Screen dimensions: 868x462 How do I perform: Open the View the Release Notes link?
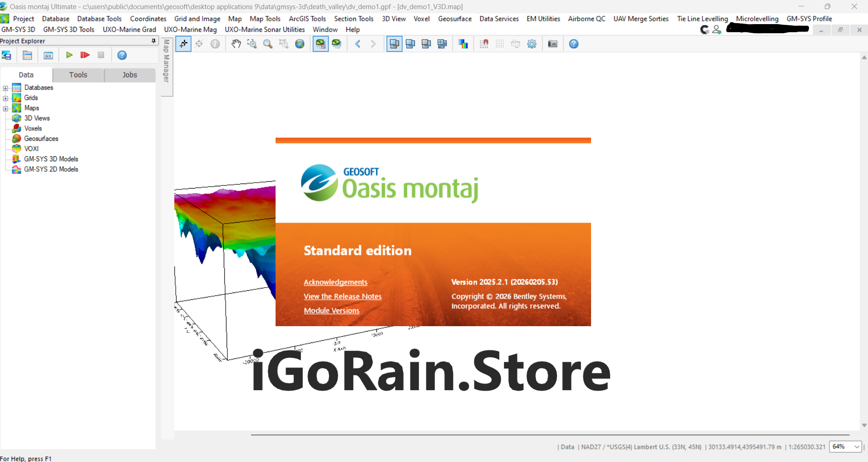[x=342, y=296]
